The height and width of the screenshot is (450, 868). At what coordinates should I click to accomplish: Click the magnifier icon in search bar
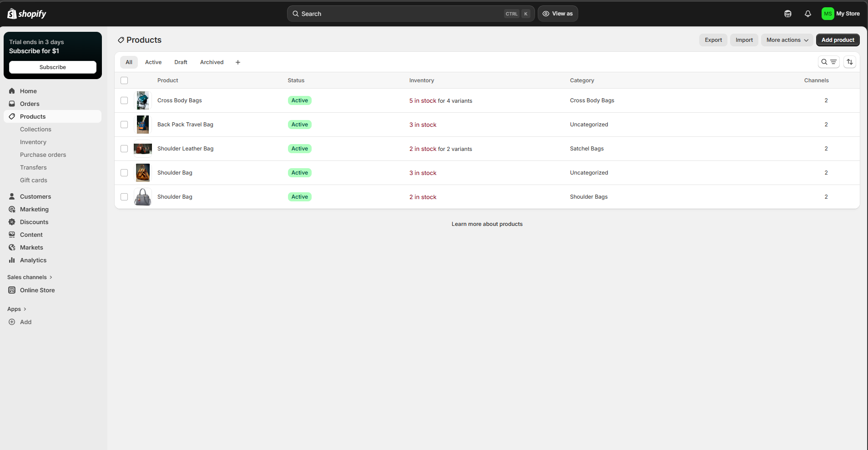pyautogui.click(x=296, y=14)
